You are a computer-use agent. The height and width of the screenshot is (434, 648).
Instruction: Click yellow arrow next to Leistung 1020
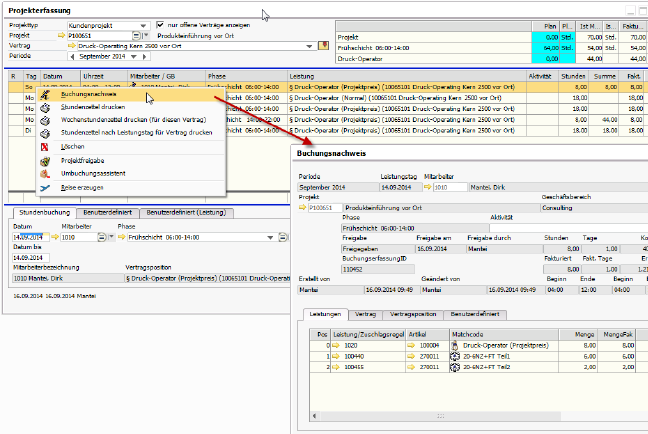coord(338,343)
